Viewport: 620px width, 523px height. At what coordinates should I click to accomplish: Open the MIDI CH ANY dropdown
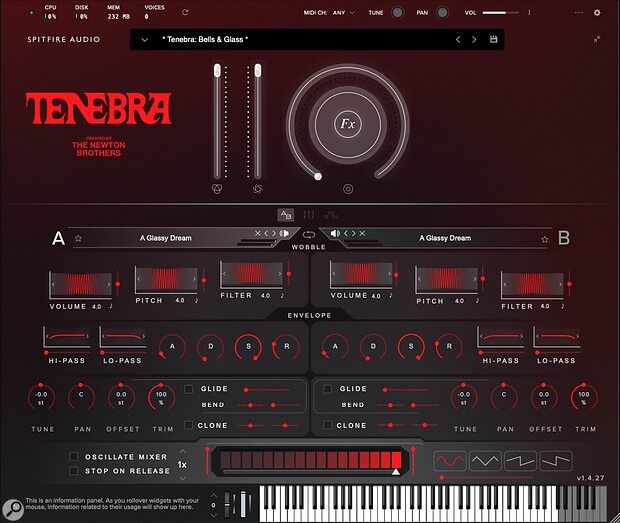coord(344,13)
